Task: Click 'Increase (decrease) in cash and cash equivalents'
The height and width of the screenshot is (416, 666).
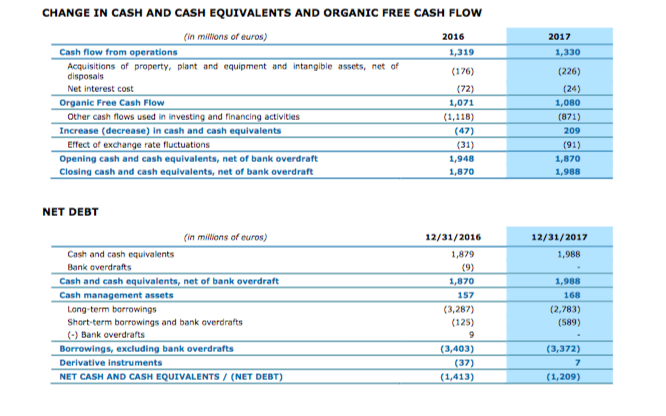Action: pos(170,131)
